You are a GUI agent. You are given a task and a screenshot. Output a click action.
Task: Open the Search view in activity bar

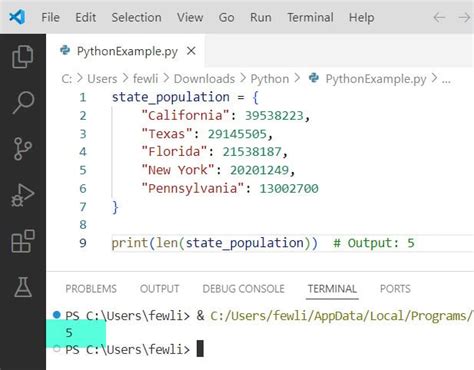(23, 103)
